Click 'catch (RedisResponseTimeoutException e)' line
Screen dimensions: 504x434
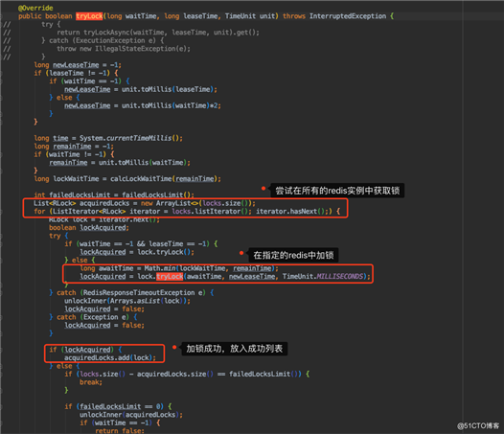pos(131,292)
